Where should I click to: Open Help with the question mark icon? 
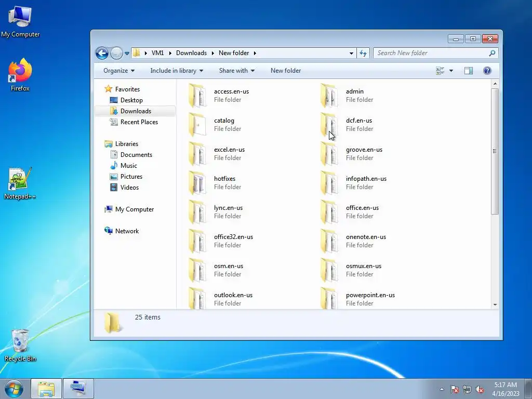pyautogui.click(x=487, y=71)
